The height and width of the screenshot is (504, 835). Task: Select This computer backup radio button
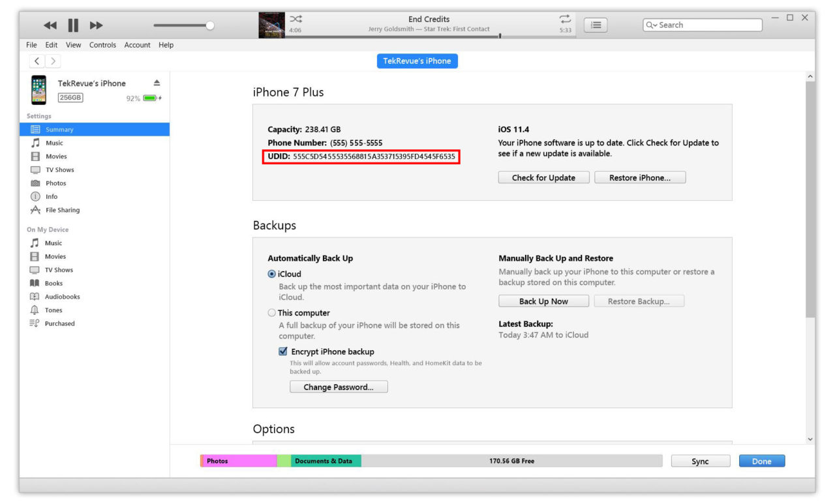pyautogui.click(x=272, y=313)
